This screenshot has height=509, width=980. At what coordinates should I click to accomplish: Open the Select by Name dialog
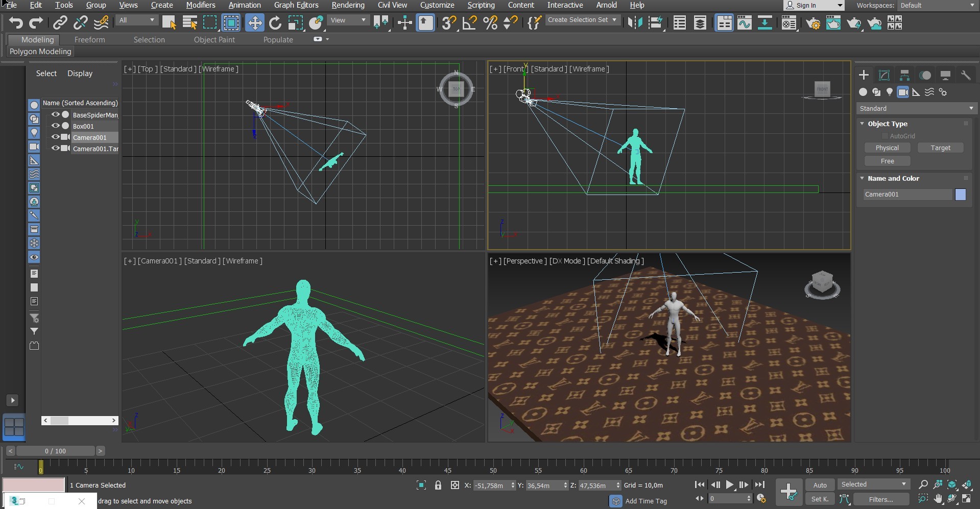pyautogui.click(x=190, y=22)
